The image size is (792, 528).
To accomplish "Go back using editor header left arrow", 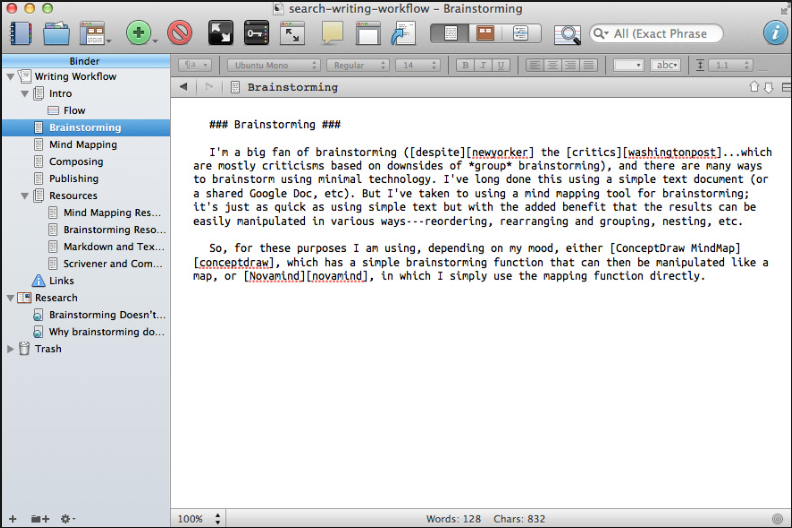I will (x=184, y=87).
